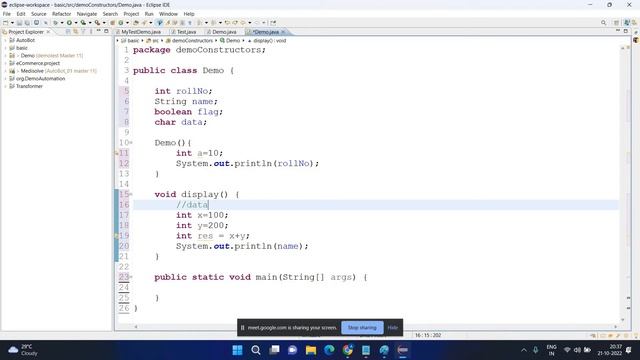This screenshot has height=360, width=640.
Task: Open Google Chrome from taskbar
Action: point(347,350)
